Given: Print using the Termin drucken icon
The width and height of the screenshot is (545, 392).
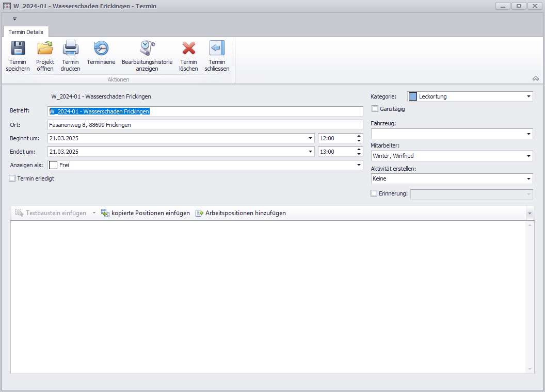Looking at the screenshot, I should pyautogui.click(x=70, y=49).
